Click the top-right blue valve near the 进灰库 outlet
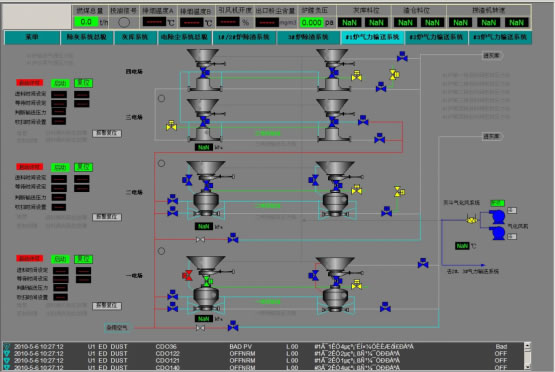555x372 pixels. 402,56
